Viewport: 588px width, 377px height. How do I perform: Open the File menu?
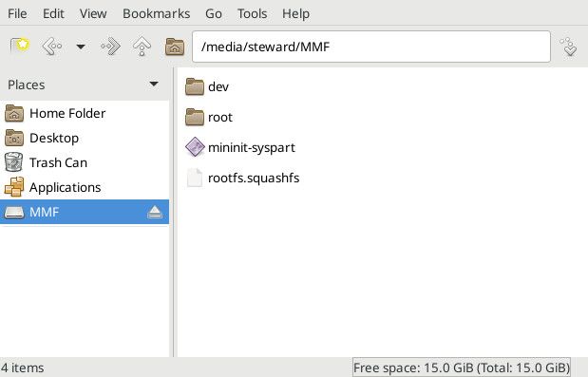tap(17, 13)
